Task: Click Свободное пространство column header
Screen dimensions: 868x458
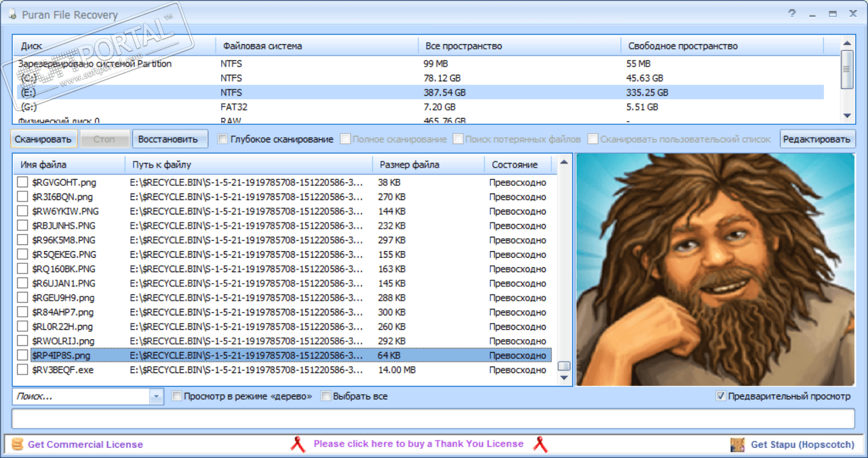Action: [722, 46]
